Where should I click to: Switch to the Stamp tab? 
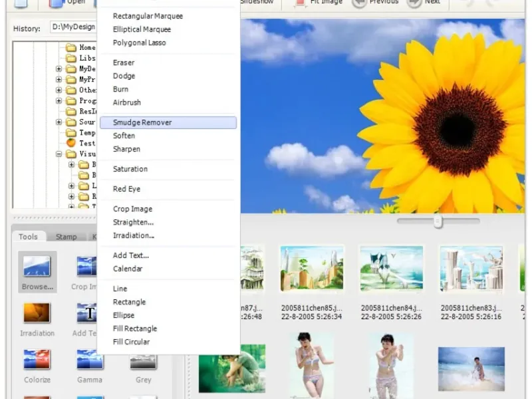tap(66, 237)
